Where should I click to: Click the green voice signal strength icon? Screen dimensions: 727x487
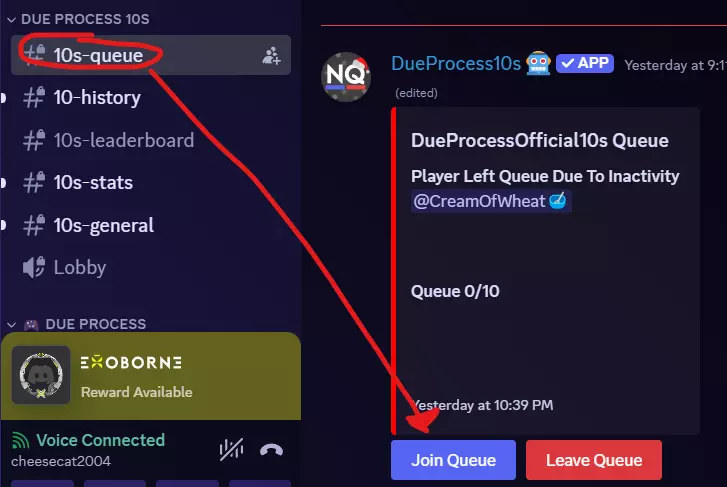20,440
